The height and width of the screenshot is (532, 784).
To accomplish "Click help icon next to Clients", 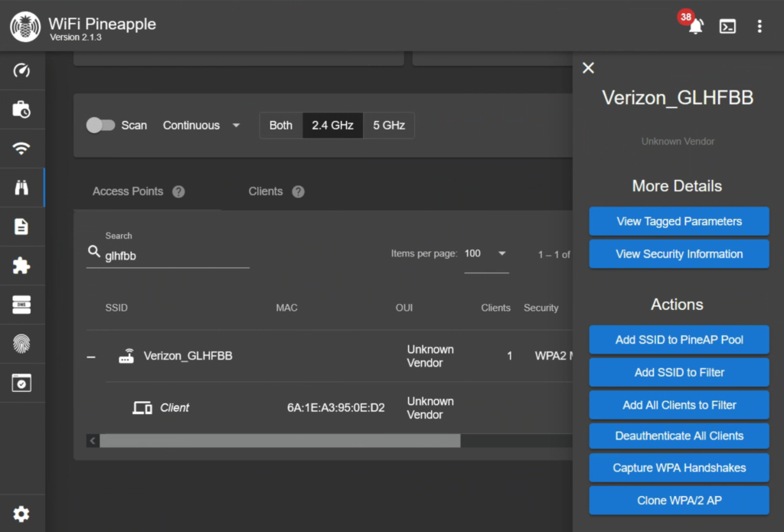I will [298, 191].
